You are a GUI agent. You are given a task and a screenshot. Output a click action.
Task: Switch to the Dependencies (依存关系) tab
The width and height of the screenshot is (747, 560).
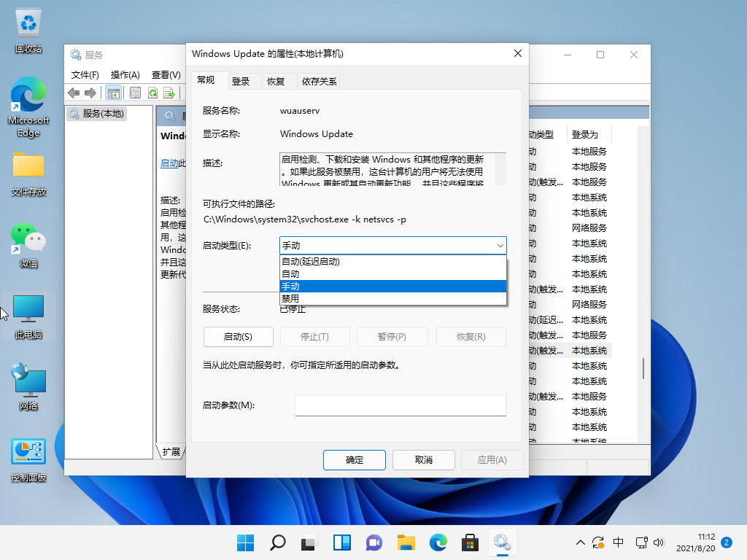320,81
